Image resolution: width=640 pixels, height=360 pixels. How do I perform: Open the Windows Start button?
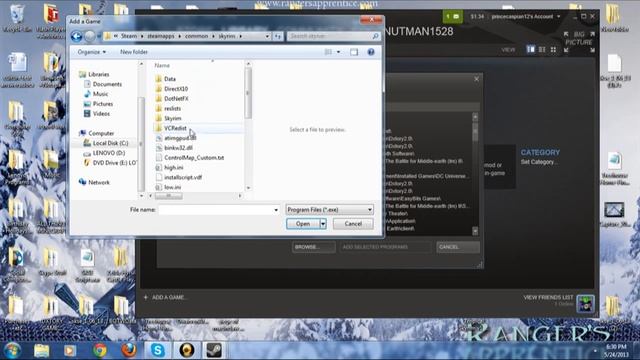tap(12, 350)
